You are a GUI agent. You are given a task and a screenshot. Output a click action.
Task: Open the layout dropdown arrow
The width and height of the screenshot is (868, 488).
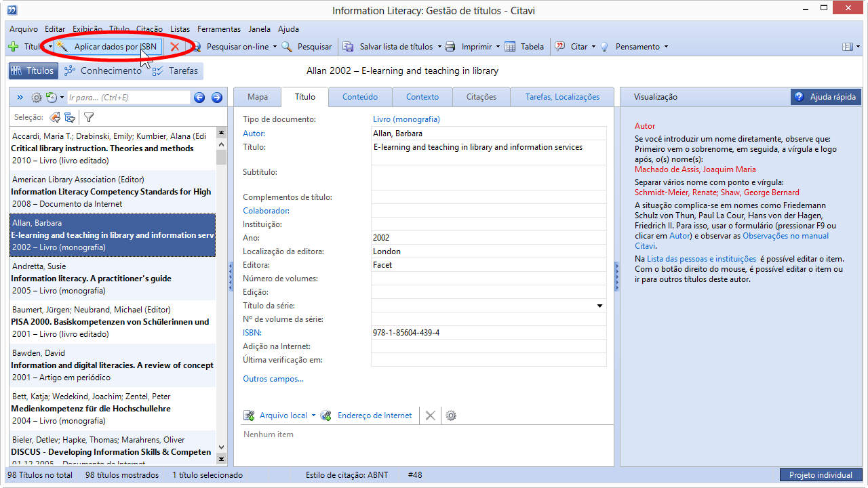858,47
